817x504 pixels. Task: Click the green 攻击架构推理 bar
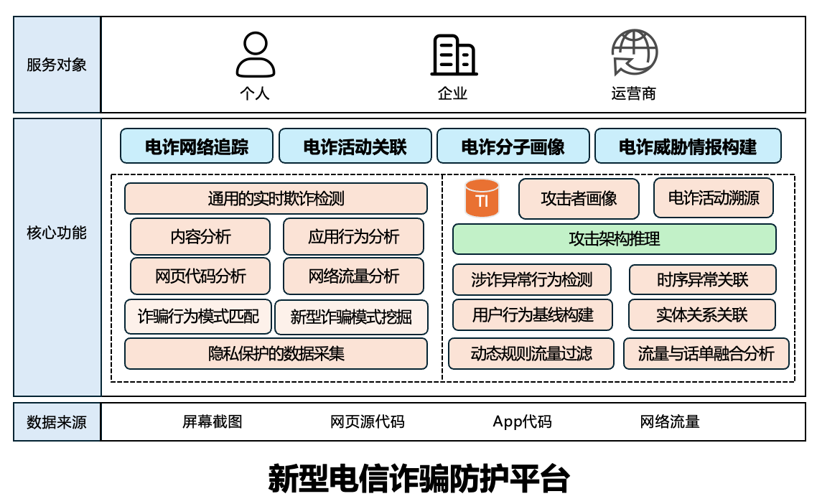point(615,238)
